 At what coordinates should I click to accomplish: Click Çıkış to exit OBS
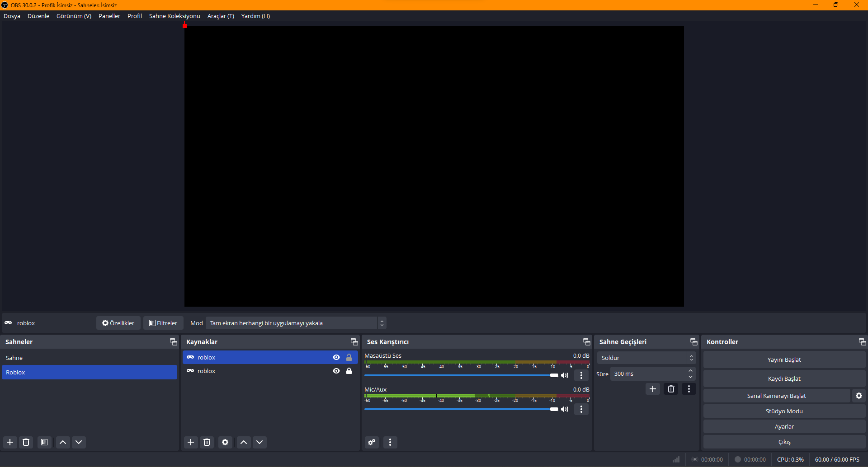click(x=784, y=442)
